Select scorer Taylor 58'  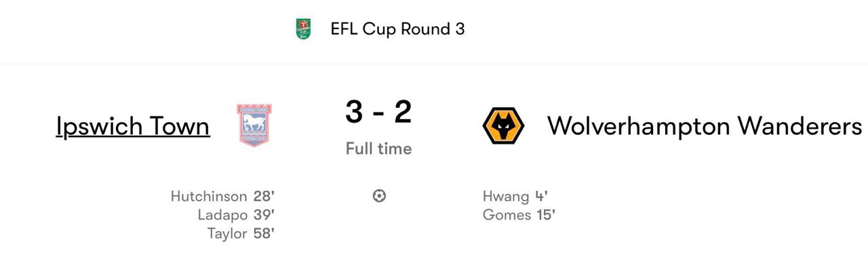tap(241, 234)
